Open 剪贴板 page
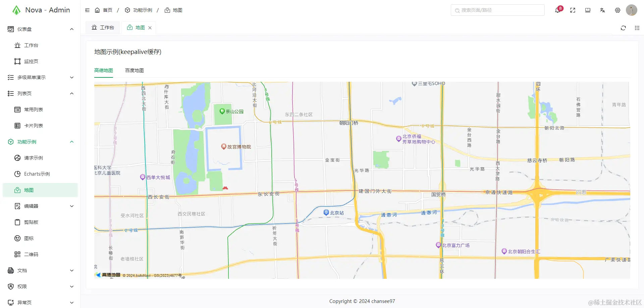 (x=40, y=222)
